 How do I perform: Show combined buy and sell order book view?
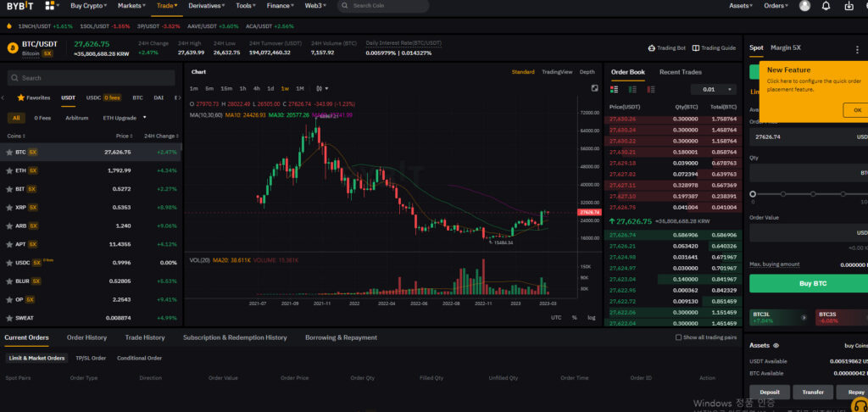(614, 89)
